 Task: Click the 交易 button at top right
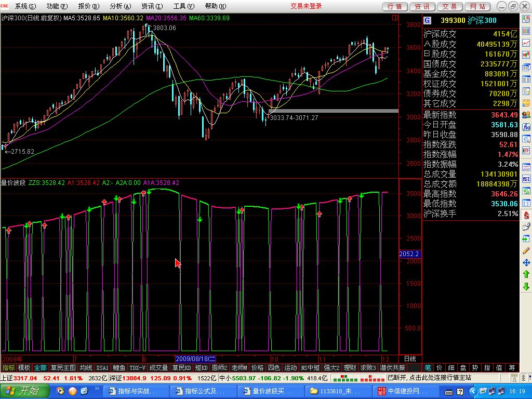click(x=449, y=6)
